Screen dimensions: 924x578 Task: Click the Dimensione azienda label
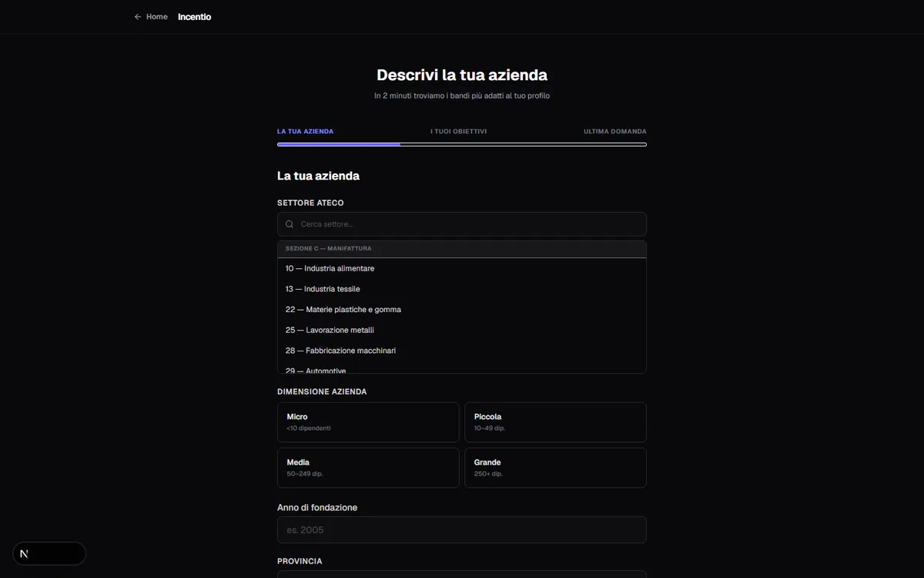point(322,391)
